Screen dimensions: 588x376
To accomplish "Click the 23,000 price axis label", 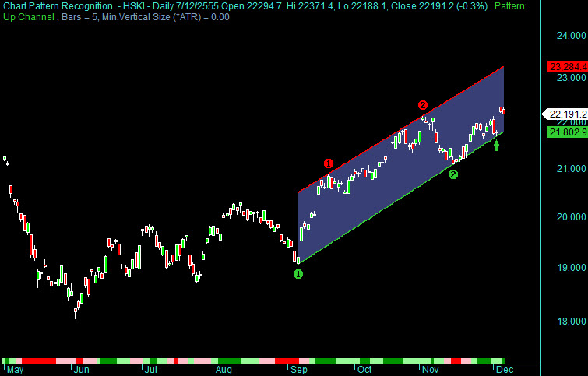I will point(571,78).
